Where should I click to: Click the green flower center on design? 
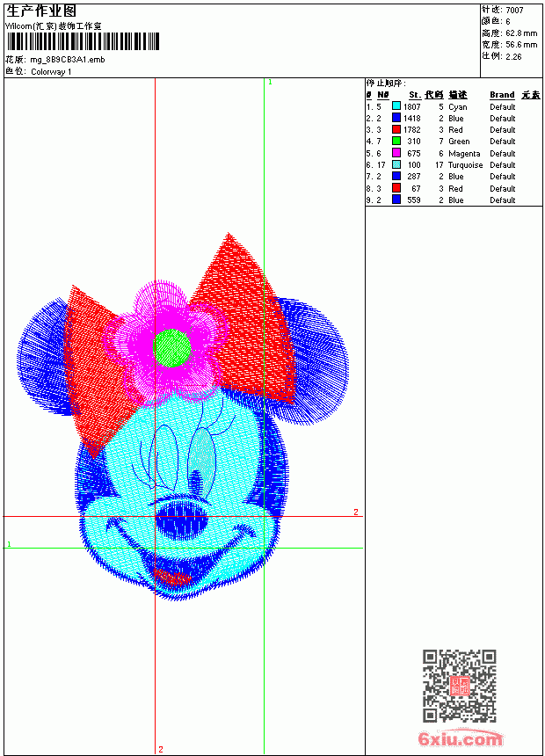pos(172,348)
